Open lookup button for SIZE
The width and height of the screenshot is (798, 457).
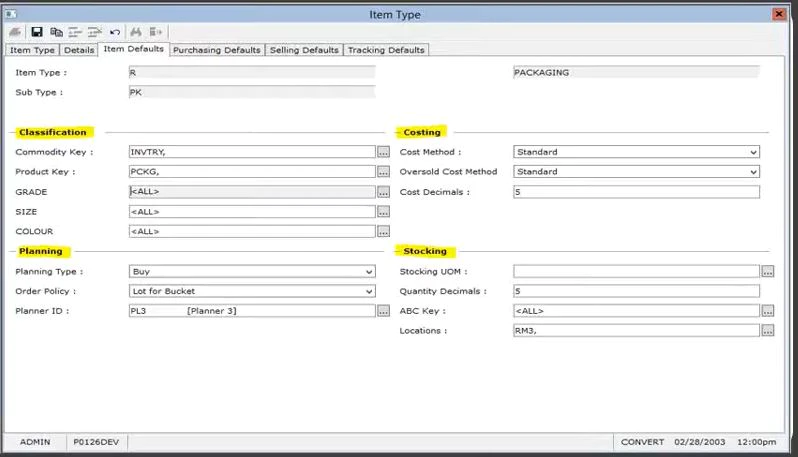pos(383,211)
